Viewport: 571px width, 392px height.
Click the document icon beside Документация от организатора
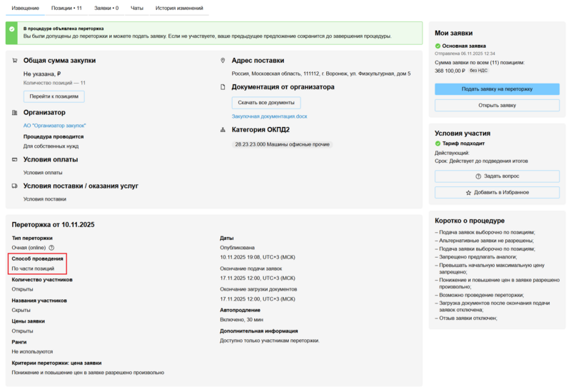(x=223, y=87)
